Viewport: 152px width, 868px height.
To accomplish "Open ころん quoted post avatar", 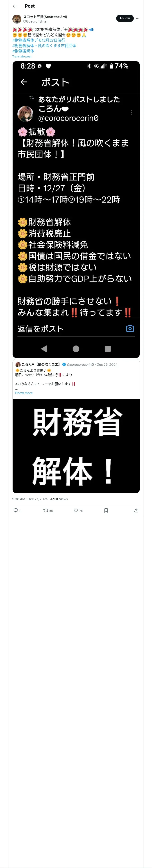I will [18, 364].
